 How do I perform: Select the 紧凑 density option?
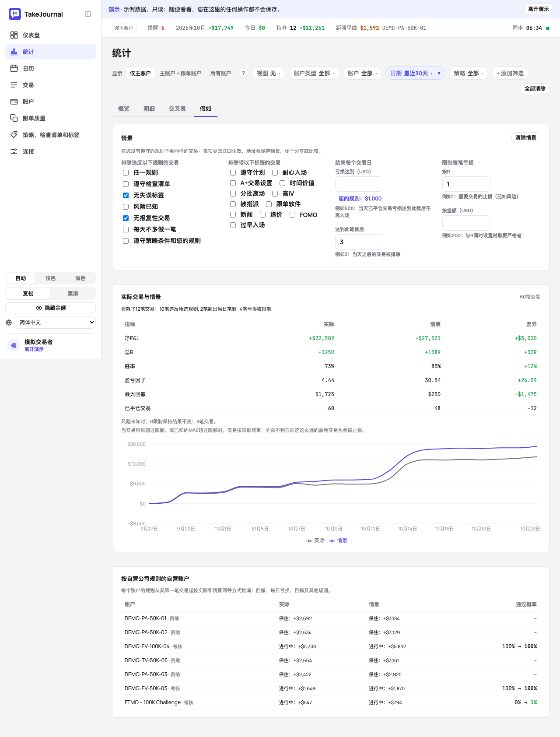[x=73, y=294]
